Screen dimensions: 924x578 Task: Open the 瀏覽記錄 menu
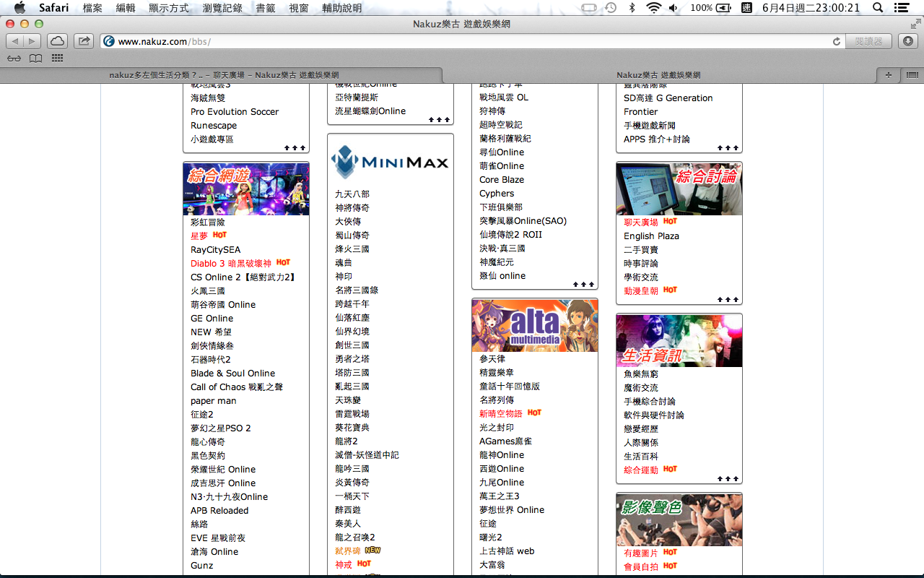pyautogui.click(x=222, y=8)
